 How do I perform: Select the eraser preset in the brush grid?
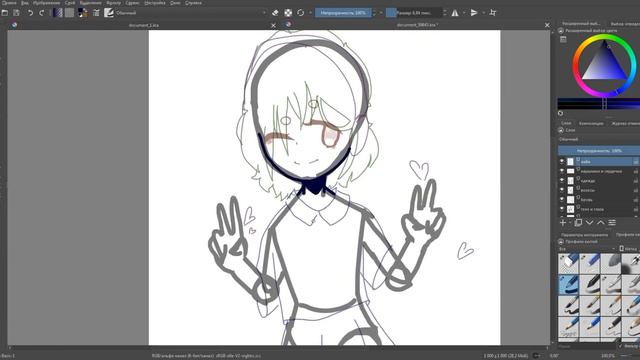pyautogui.click(x=569, y=263)
